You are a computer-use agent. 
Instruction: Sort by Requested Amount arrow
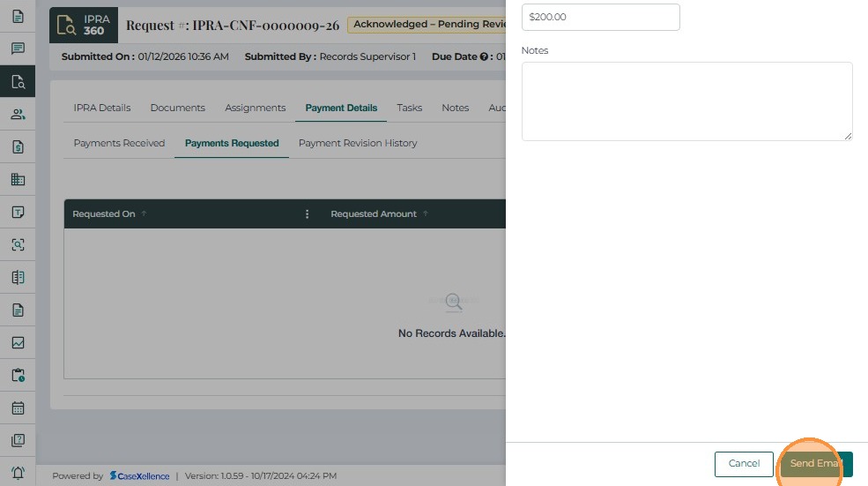click(x=425, y=213)
